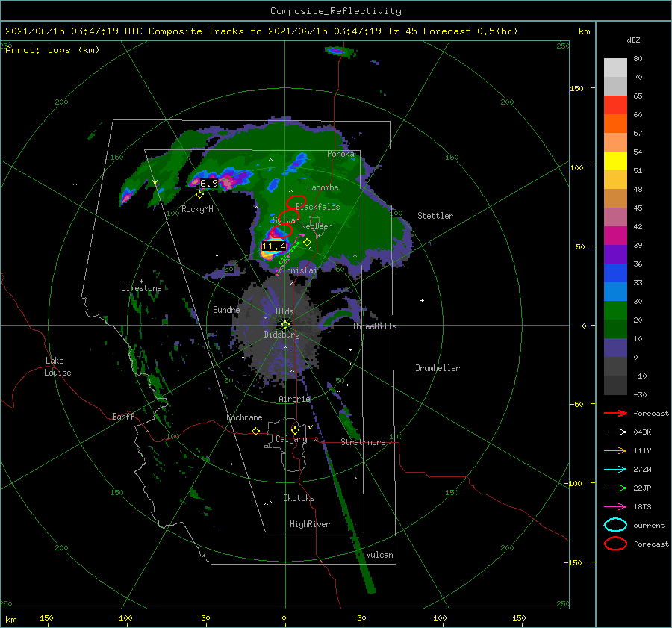This screenshot has height=628, width=672.
Task: Click the red forecast ellipse left of Blackfalds
Action: tap(296, 202)
